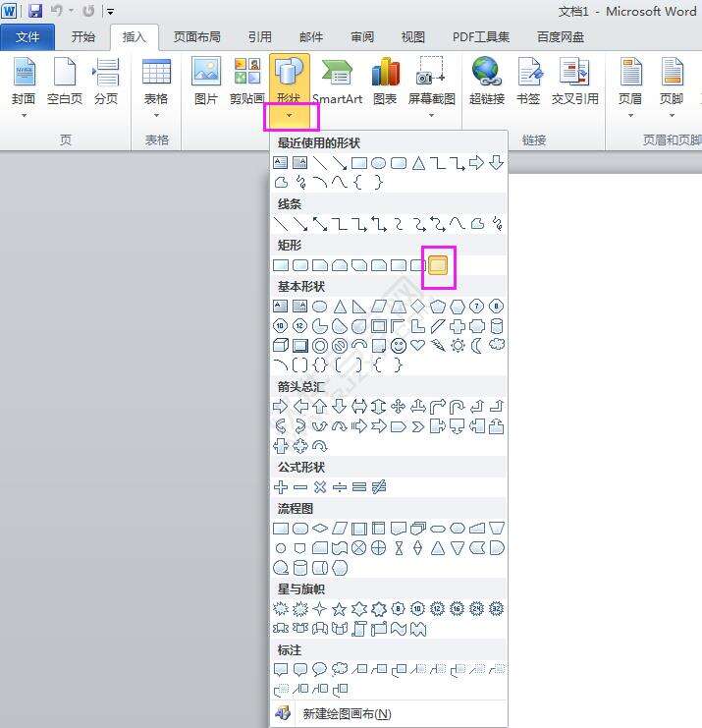Image resolution: width=702 pixels, height=728 pixels.
Task: Select the rounded rectangle shape under 矩形
Action: coord(300,265)
